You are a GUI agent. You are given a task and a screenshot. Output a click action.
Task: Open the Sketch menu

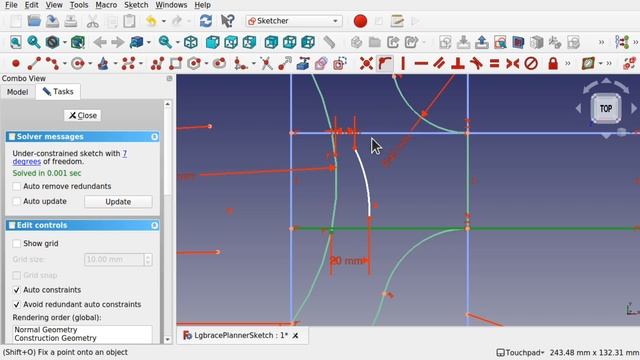point(136,5)
